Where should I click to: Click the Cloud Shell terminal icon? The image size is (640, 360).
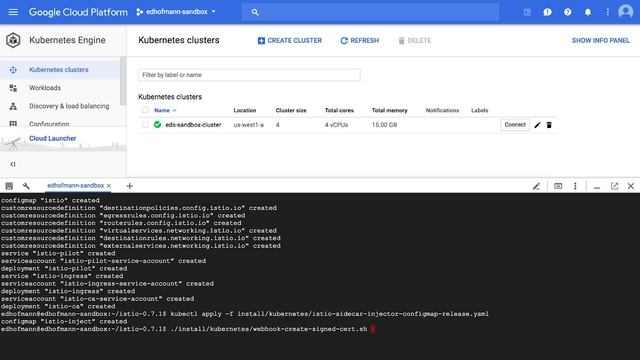[9, 186]
